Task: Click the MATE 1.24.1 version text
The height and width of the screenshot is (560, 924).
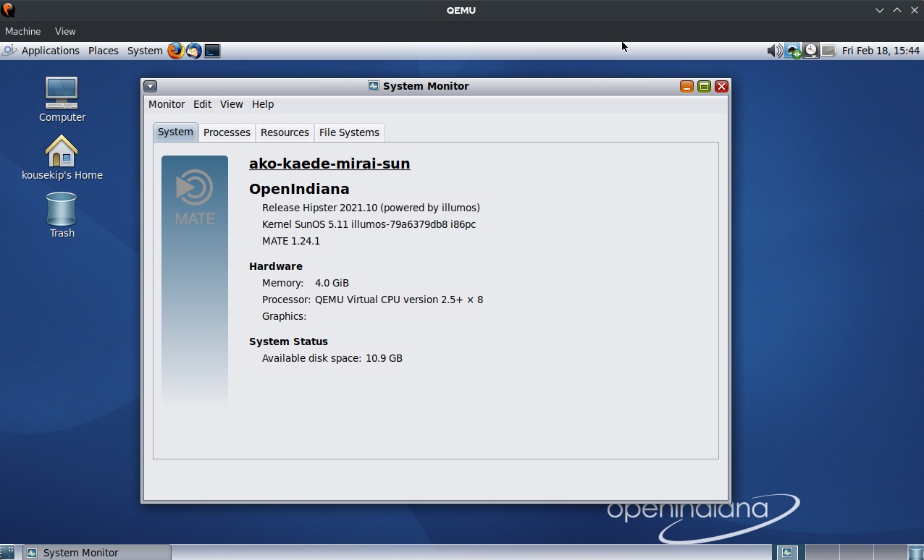Action: (x=291, y=241)
